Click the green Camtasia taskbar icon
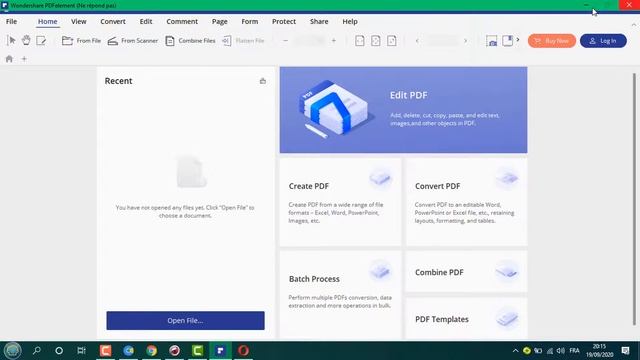Screen dimensions: 640x360 (x=198, y=350)
